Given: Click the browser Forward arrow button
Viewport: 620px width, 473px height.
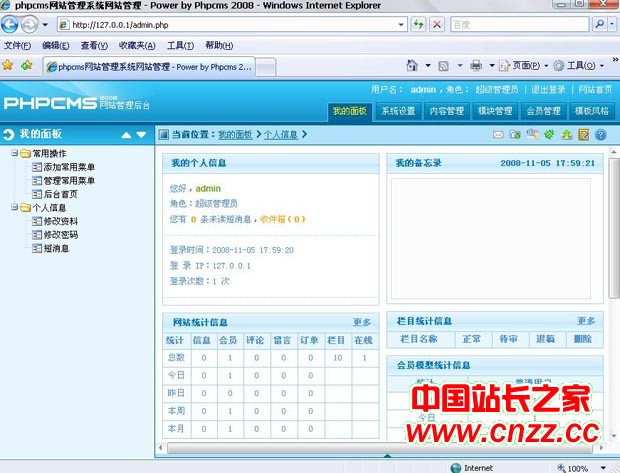Looking at the screenshot, I should tap(29, 25).
